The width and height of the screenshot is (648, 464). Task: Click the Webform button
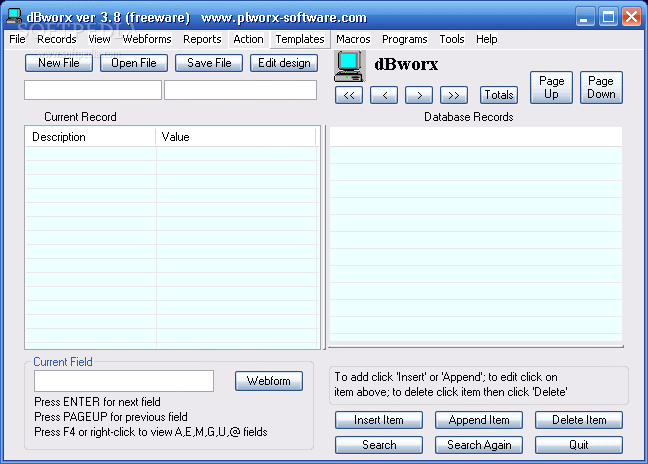269,381
